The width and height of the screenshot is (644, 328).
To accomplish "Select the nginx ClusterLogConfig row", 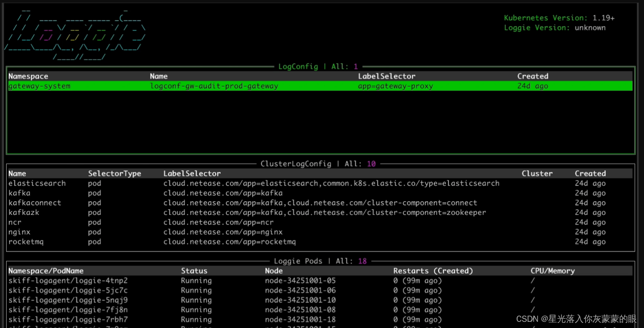I will tap(320, 232).
